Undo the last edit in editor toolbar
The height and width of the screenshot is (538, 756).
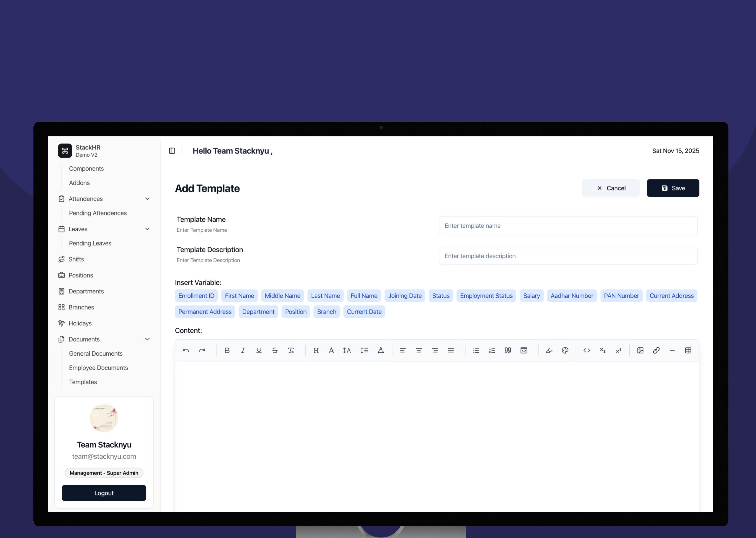coord(186,350)
